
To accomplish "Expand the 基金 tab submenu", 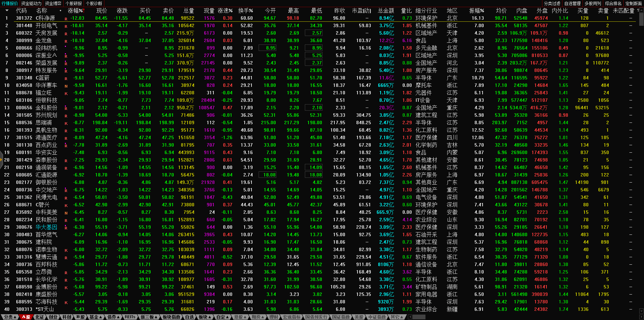I will click(96, 317).
